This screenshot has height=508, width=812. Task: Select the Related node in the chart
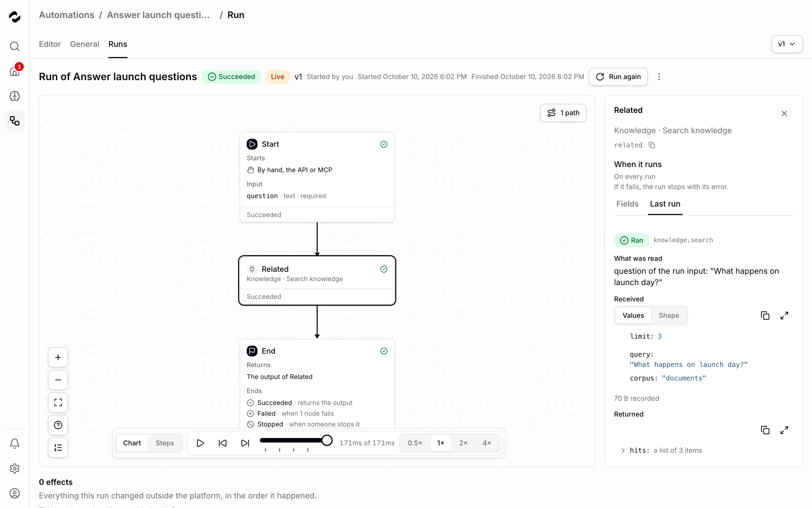point(317,281)
